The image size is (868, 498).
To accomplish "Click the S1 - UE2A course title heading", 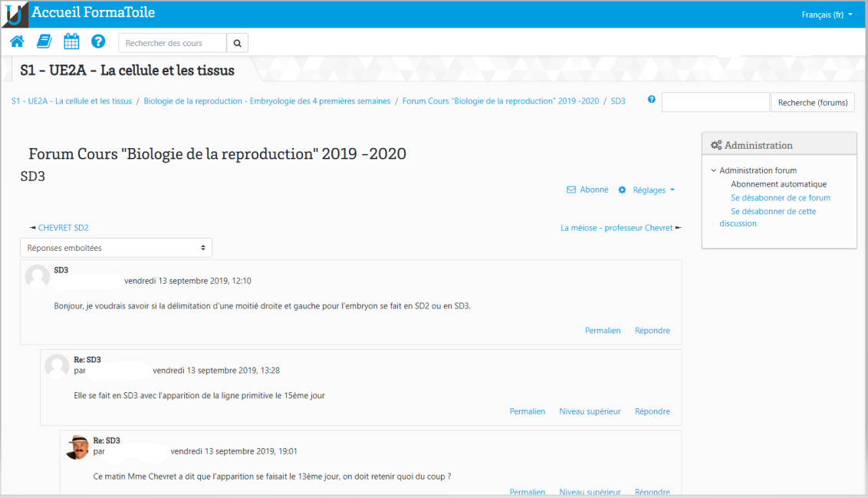I will (x=127, y=71).
